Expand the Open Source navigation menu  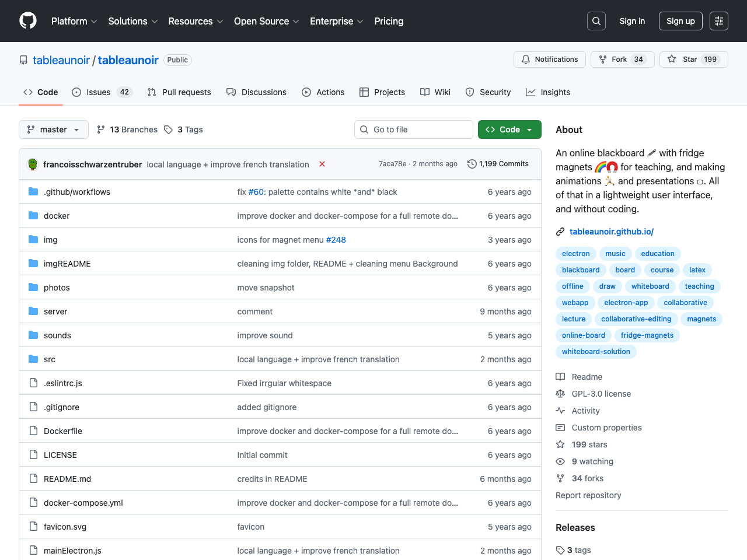click(266, 21)
